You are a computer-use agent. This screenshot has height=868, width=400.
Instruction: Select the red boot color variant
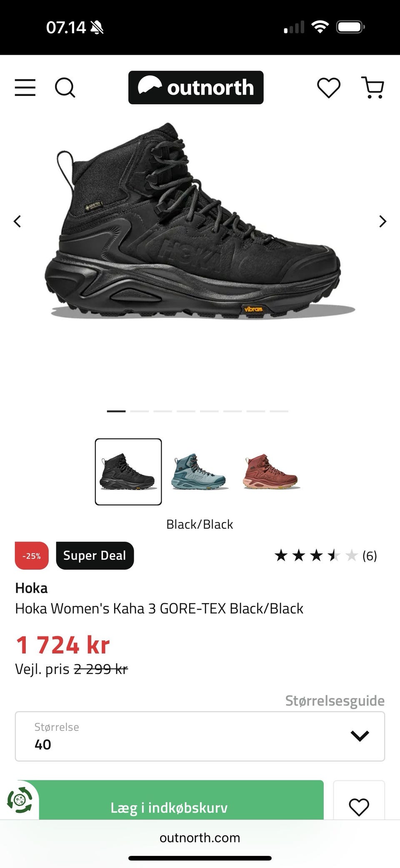[x=271, y=472]
